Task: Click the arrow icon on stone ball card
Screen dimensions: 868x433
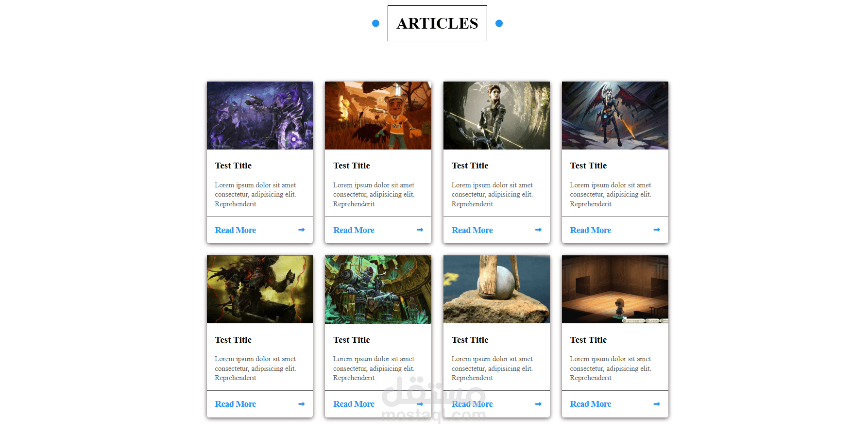Action: [538, 404]
